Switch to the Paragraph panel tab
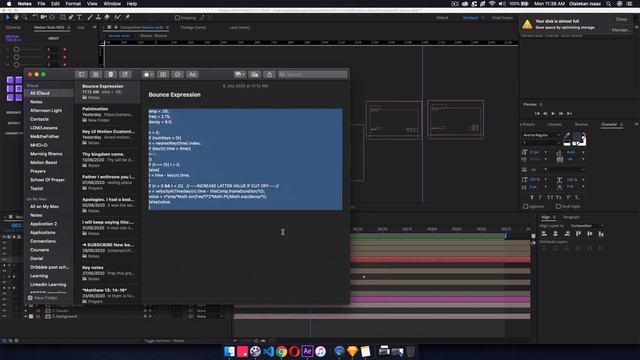 [571, 217]
